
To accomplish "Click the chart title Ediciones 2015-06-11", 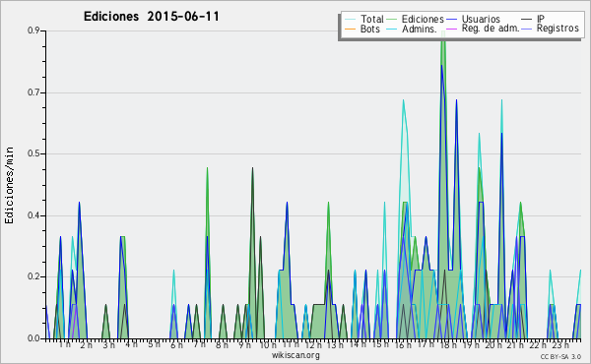I will click(151, 17).
